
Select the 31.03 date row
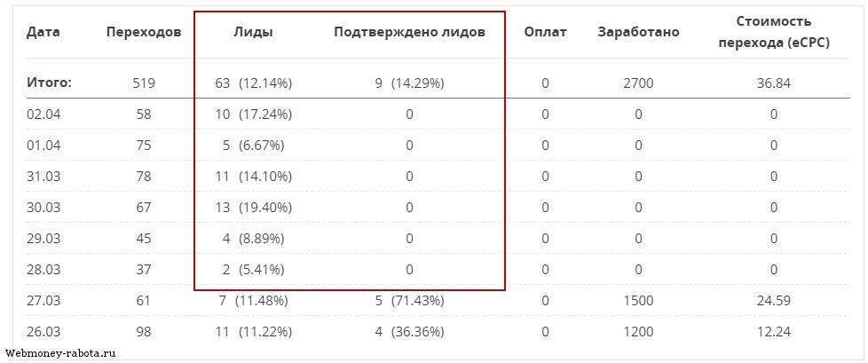438,177
